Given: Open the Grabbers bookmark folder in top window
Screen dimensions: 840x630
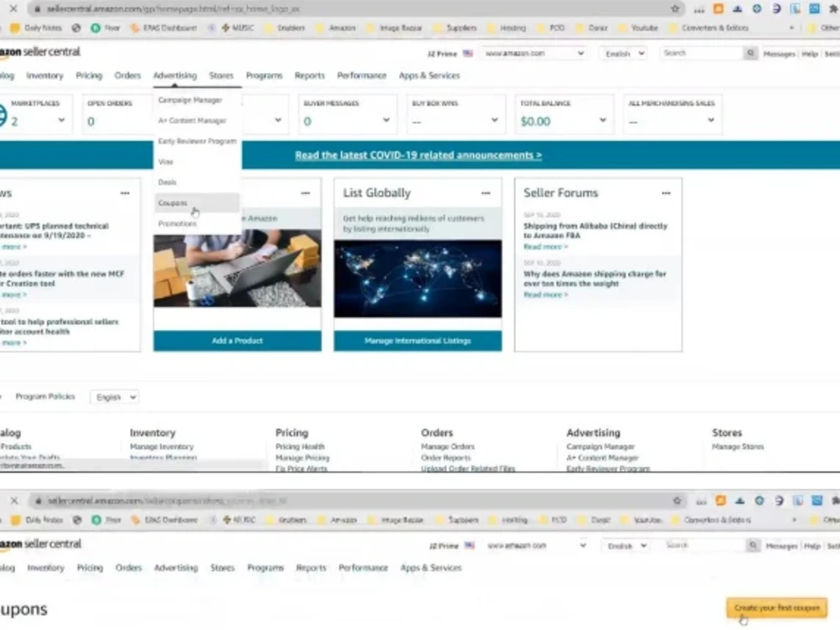Looking at the screenshot, I should (286, 28).
